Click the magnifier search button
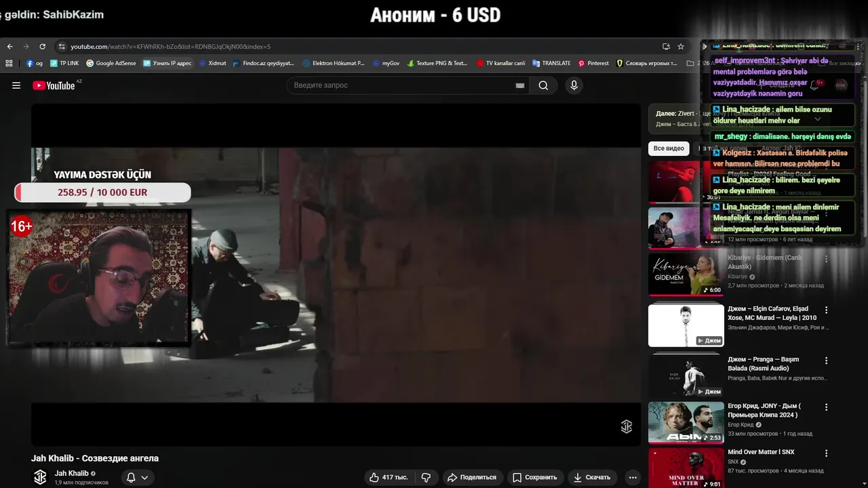Screen dimensions: 868x488 point(543,85)
